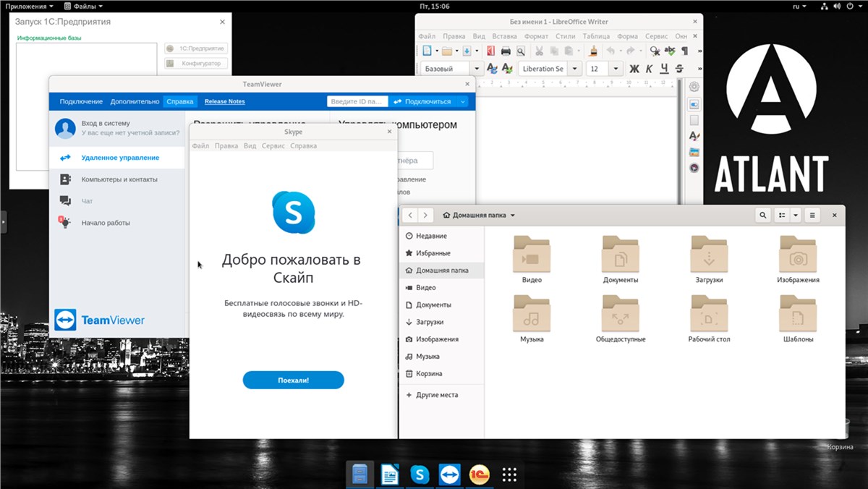Toggle formatting marks (¶) in Writer
This screenshot has width=868, height=489.
coord(684,51)
